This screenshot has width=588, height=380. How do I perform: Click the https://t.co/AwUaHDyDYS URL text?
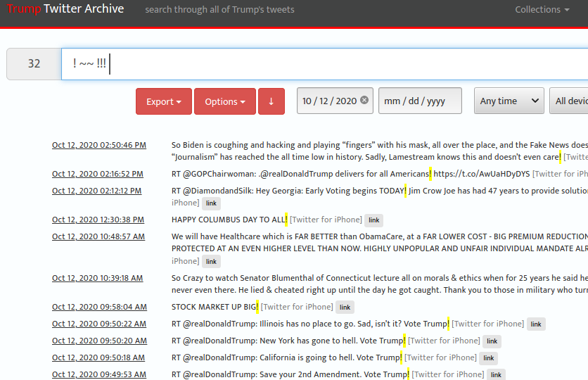pos(482,174)
